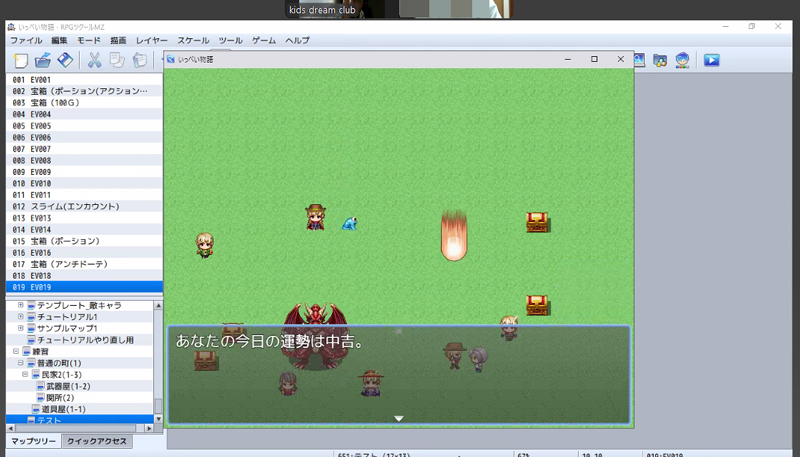Open the ファイル menu
This screenshot has width=800, height=457.
coord(26,40)
